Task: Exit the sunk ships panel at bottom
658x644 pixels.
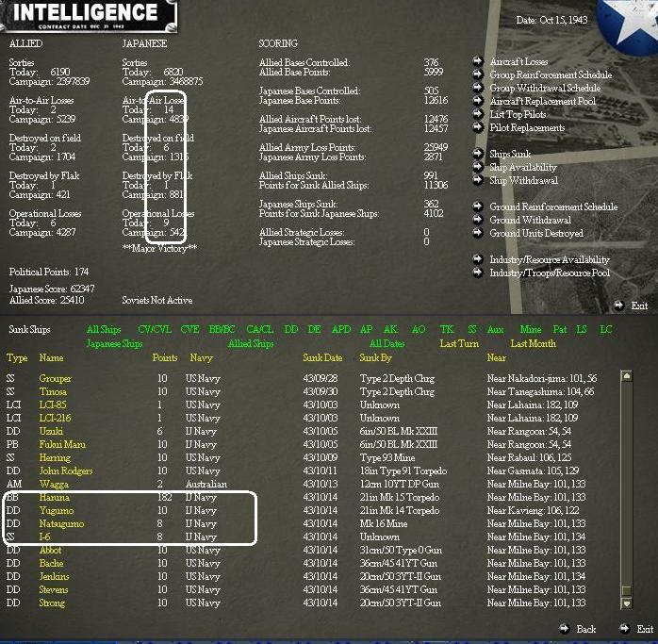Action: tap(645, 629)
